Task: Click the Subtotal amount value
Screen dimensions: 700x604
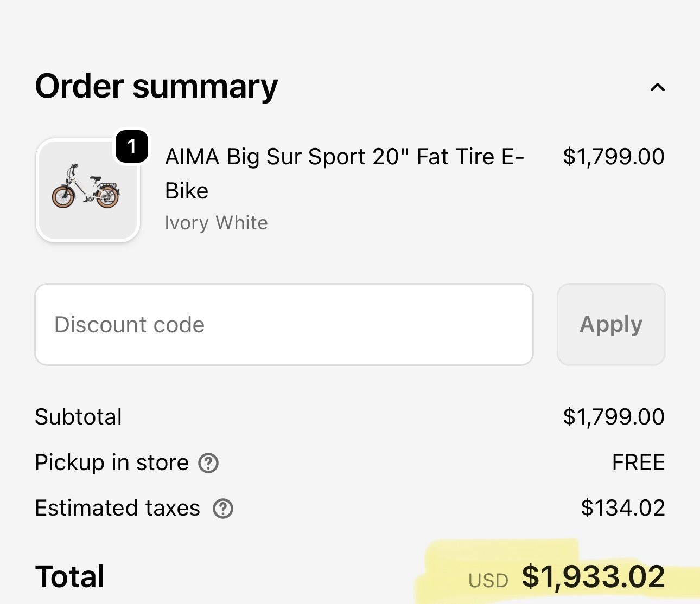Action: 613,417
